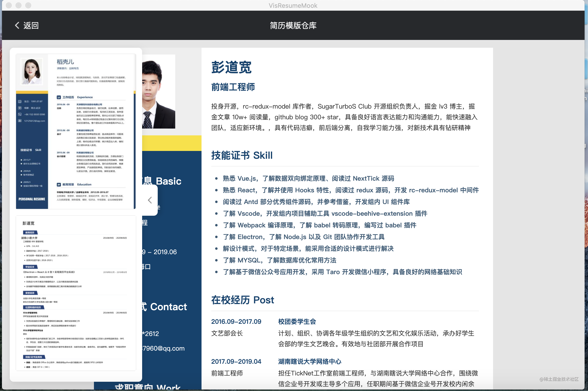
Task: Click the 校团委学生会 entry title
Action: [297, 322]
